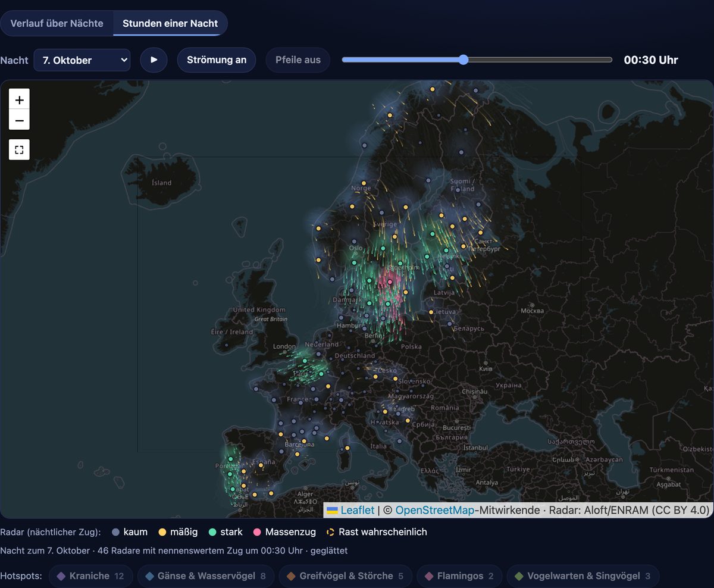Zoom out of the map
The height and width of the screenshot is (588, 714).
pyautogui.click(x=19, y=120)
